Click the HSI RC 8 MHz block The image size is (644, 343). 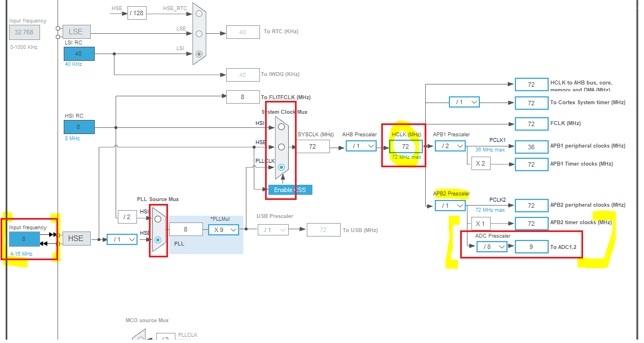[79, 127]
